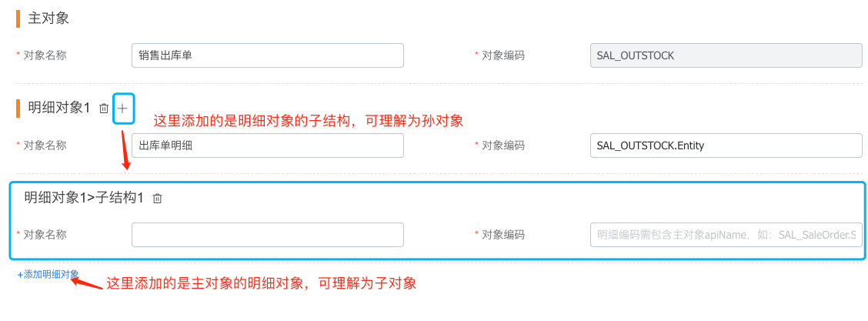Viewport: 868px width, 321px height.
Task: Select the SAL_OUTSTOCK.Entity code field
Action: point(726,145)
